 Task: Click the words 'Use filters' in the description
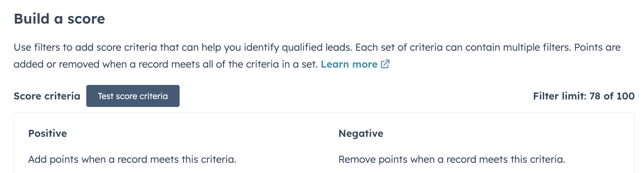(x=36, y=48)
